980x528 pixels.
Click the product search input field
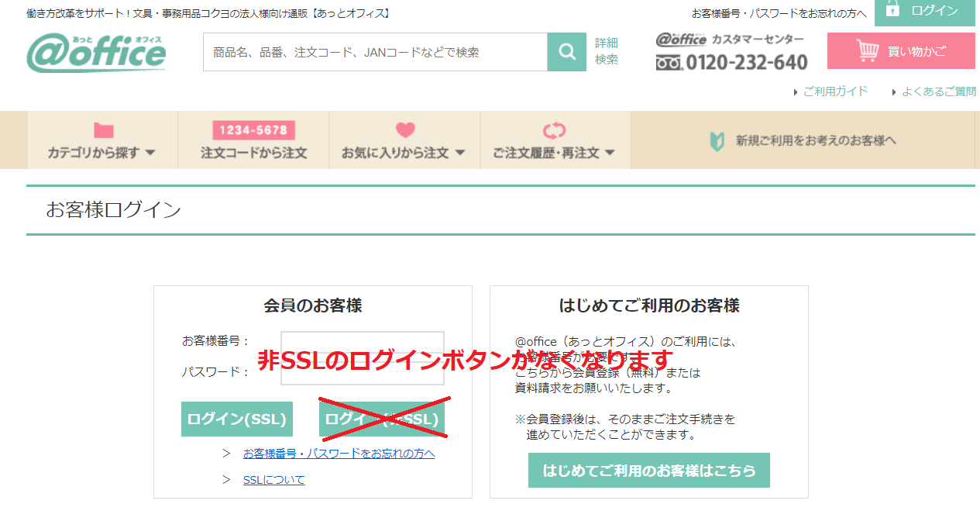tap(375, 52)
